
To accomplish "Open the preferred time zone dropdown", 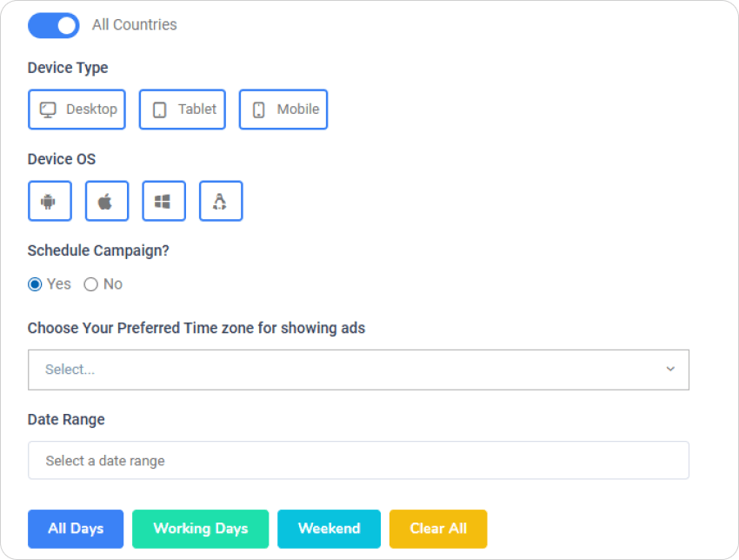I will click(x=348, y=370).
